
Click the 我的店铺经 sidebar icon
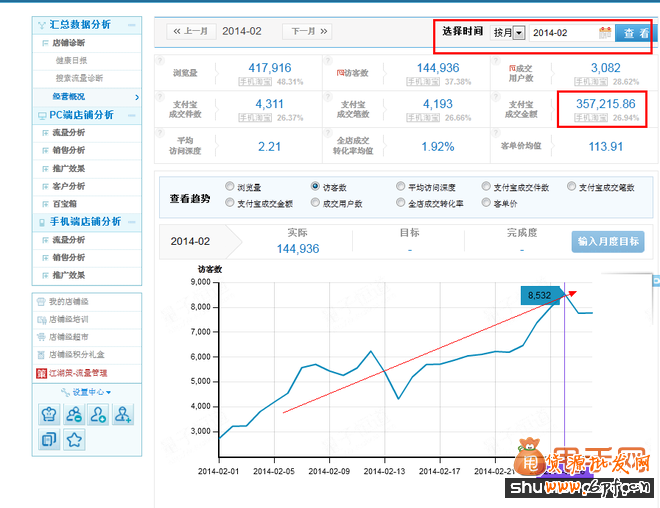[x=41, y=302]
